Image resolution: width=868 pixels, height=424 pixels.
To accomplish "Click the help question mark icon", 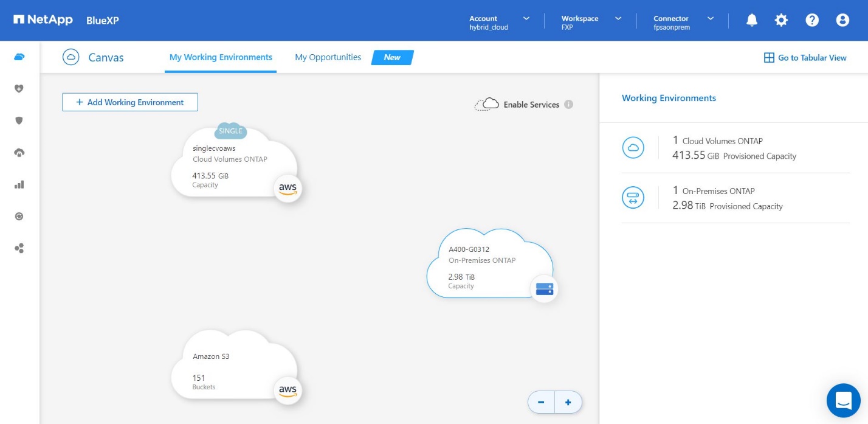I will 812,20.
